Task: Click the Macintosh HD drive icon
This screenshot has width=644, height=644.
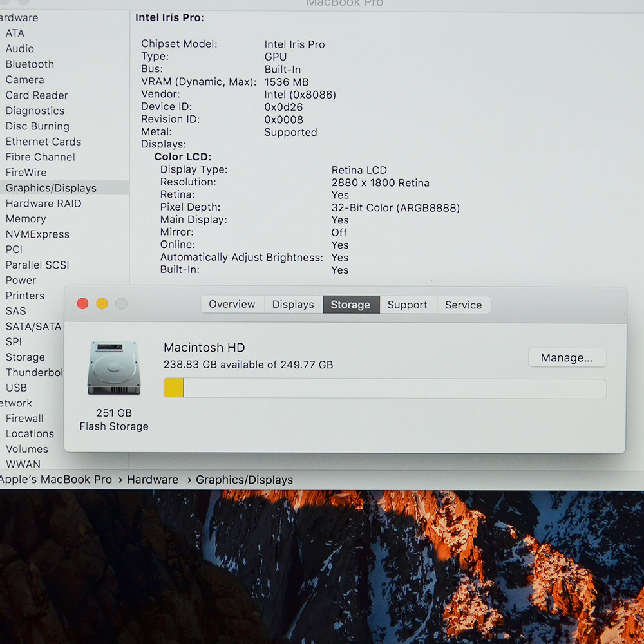Action: click(x=114, y=368)
